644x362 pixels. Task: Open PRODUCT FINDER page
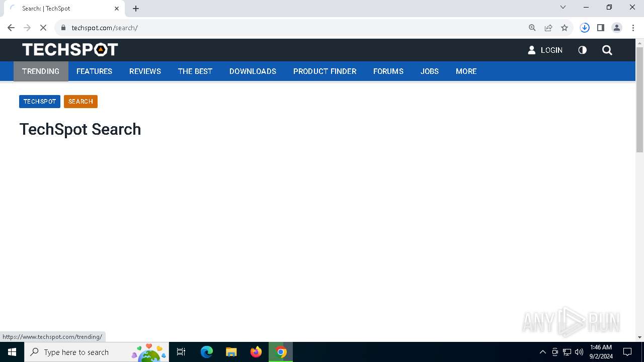coord(325,71)
